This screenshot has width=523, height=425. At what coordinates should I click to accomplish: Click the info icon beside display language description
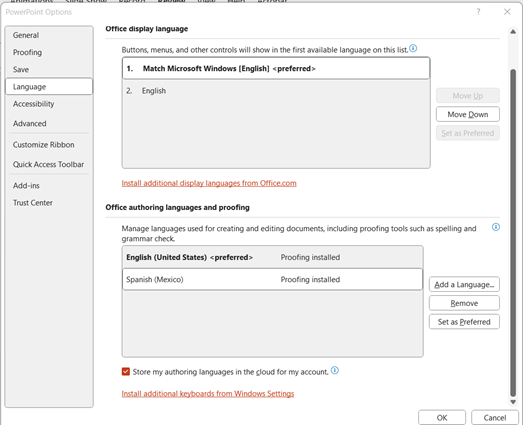coord(413,49)
